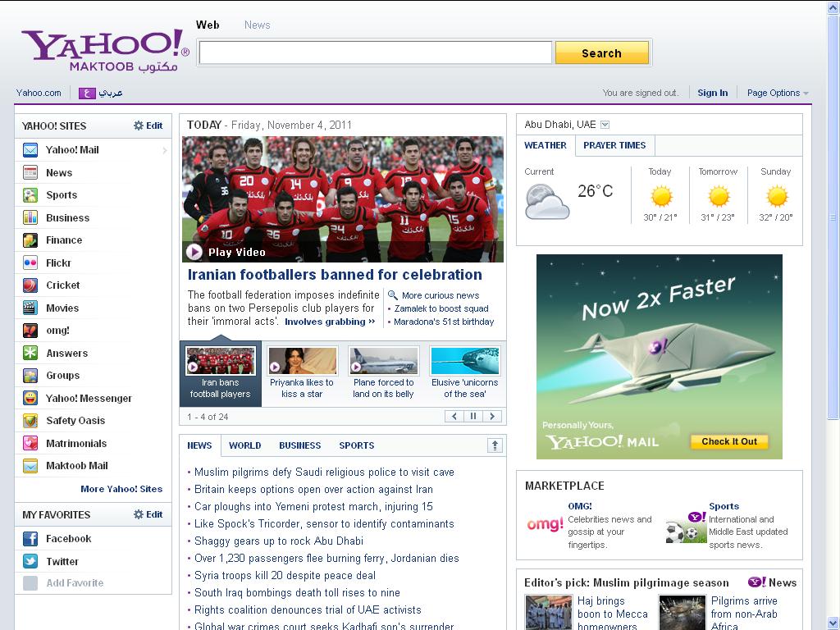Select the World news tab
840x630 pixels.
[244, 445]
